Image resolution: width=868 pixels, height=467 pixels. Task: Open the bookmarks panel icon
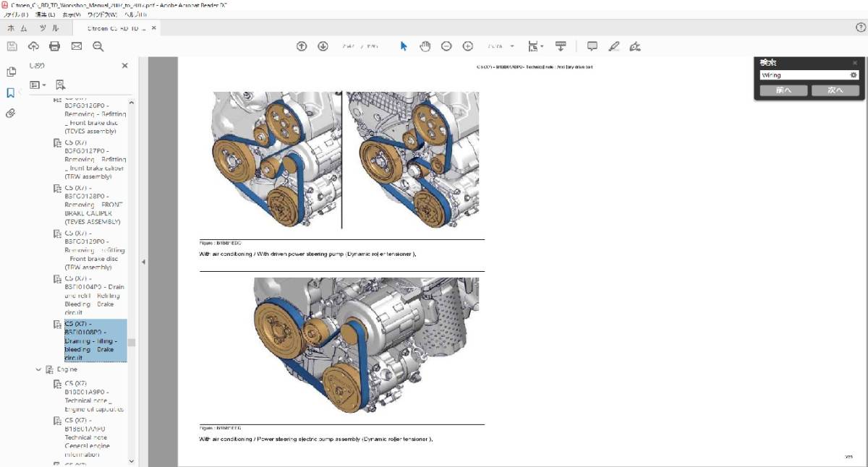[x=11, y=93]
